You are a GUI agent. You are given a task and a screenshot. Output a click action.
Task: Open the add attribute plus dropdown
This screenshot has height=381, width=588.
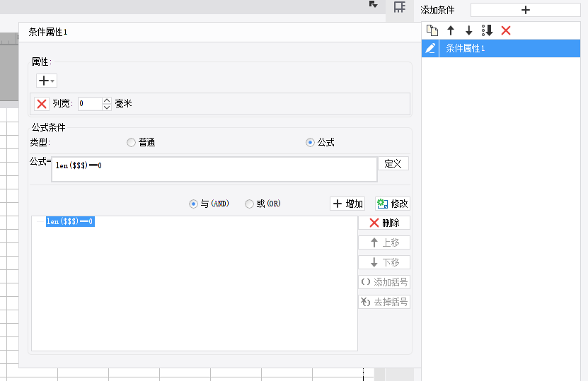(x=47, y=81)
